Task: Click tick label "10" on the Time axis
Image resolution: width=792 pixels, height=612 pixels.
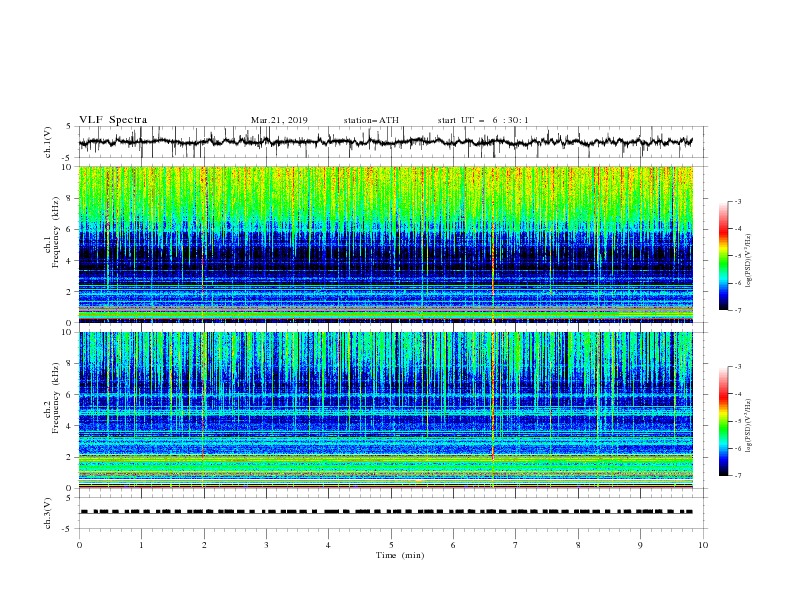Action: [703, 545]
